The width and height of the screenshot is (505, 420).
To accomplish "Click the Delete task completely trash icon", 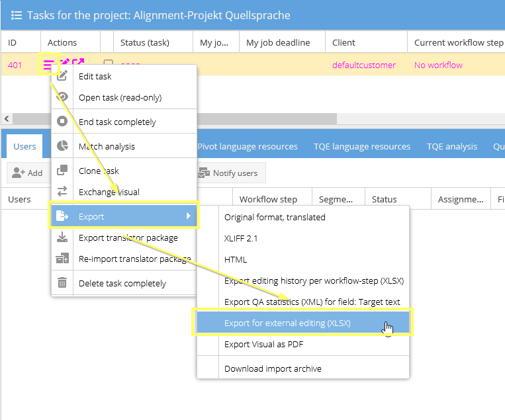I will (x=62, y=283).
